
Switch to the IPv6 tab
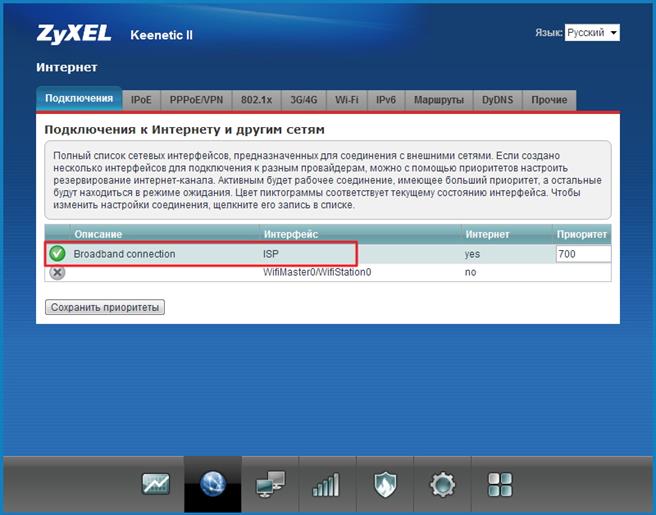coord(386,100)
